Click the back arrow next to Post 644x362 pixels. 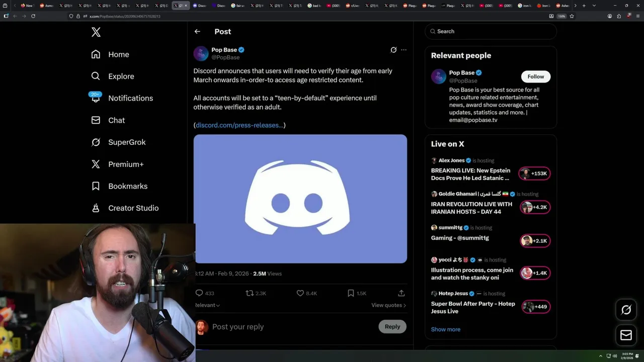coord(197,31)
